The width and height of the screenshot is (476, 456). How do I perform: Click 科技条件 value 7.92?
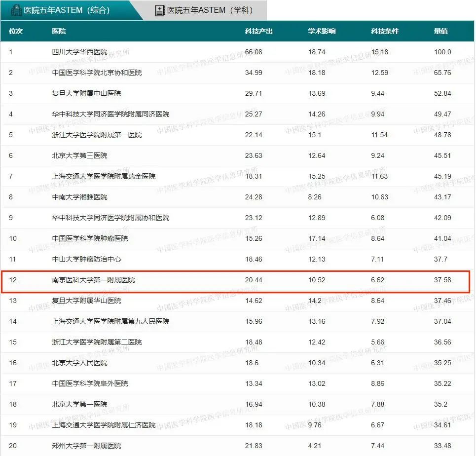pos(378,321)
